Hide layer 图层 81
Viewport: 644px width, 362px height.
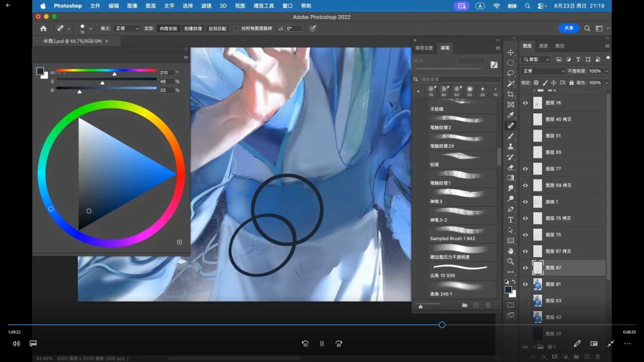click(525, 284)
